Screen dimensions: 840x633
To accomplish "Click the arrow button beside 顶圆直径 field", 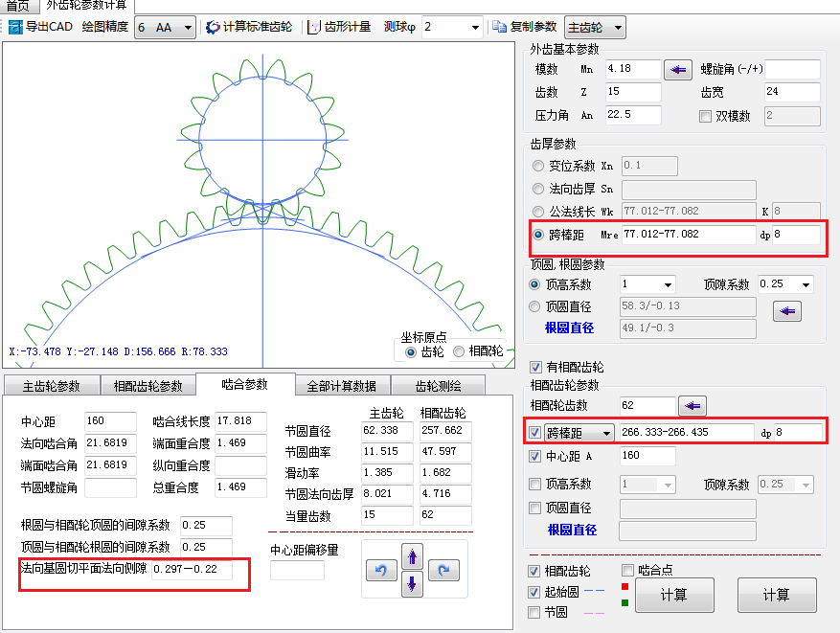I will [x=787, y=311].
